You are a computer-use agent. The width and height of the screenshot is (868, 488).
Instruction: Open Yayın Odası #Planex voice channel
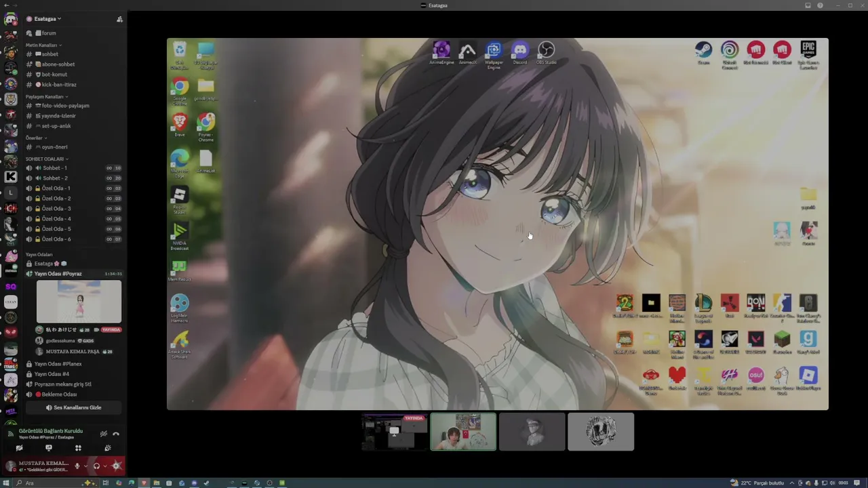(x=73, y=364)
